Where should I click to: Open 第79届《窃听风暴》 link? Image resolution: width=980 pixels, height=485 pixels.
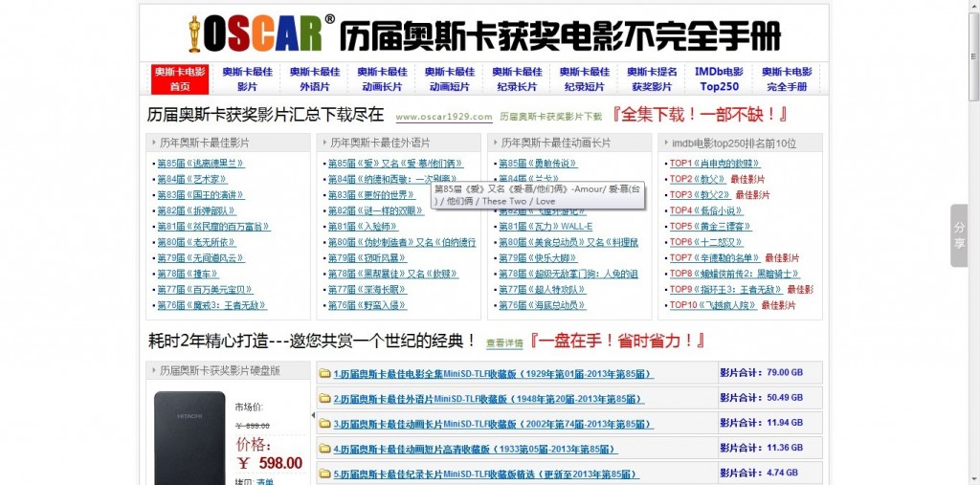(x=367, y=258)
